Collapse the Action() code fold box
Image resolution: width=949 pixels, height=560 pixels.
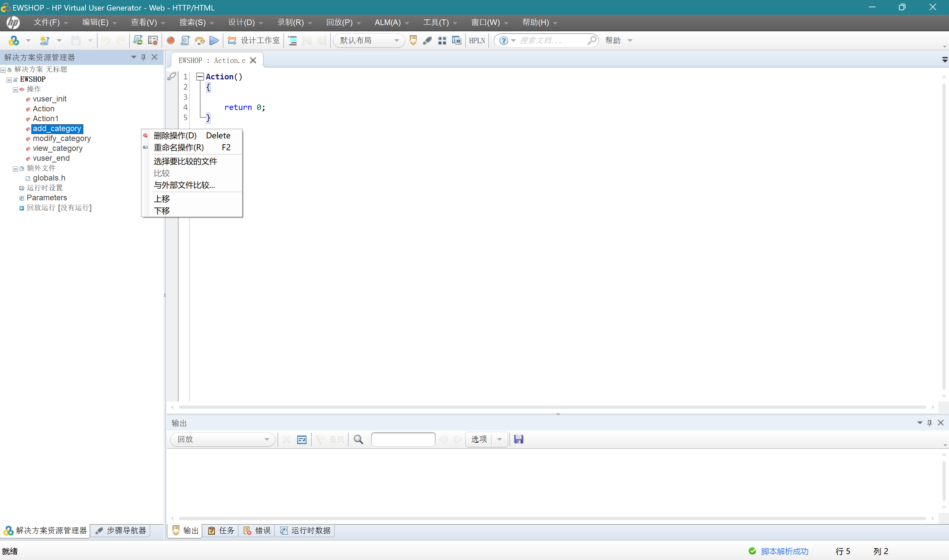[x=200, y=77]
